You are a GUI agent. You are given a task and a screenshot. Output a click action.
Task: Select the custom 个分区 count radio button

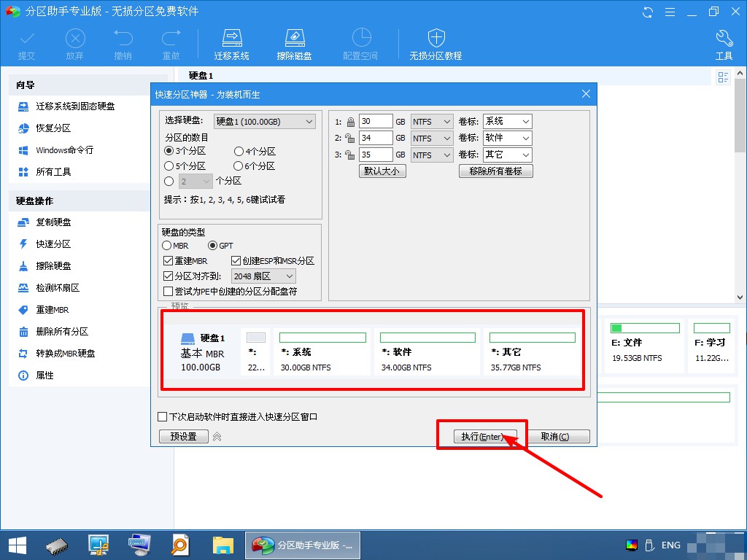(169, 181)
